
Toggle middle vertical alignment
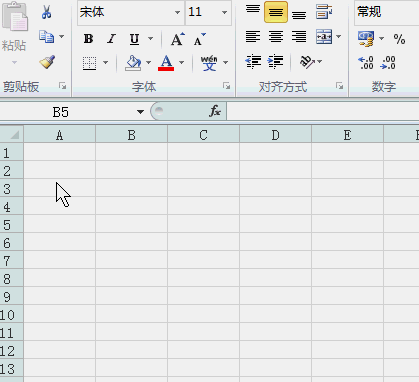click(276, 12)
